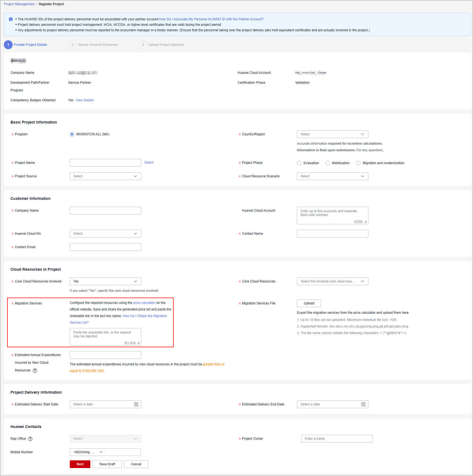Select the Mobilization project phase

[328, 163]
